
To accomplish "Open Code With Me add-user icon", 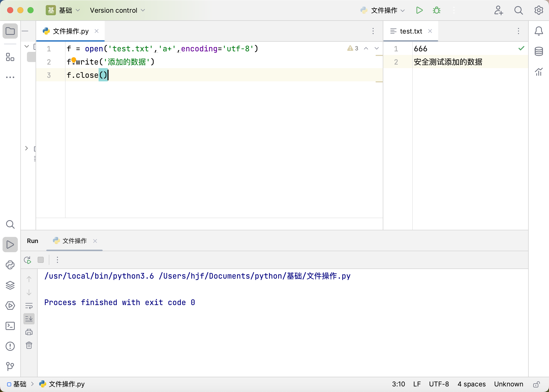I will (x=498, y=10).
